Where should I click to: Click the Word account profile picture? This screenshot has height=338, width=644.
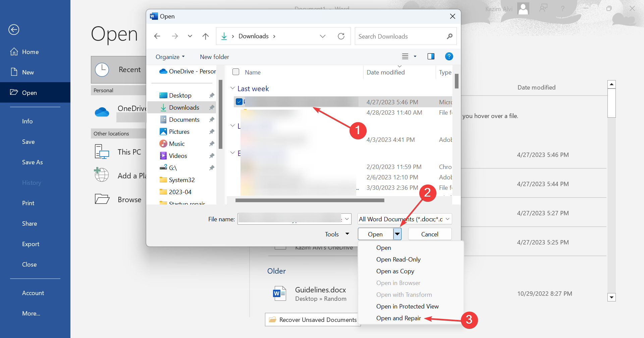point(523,9)
